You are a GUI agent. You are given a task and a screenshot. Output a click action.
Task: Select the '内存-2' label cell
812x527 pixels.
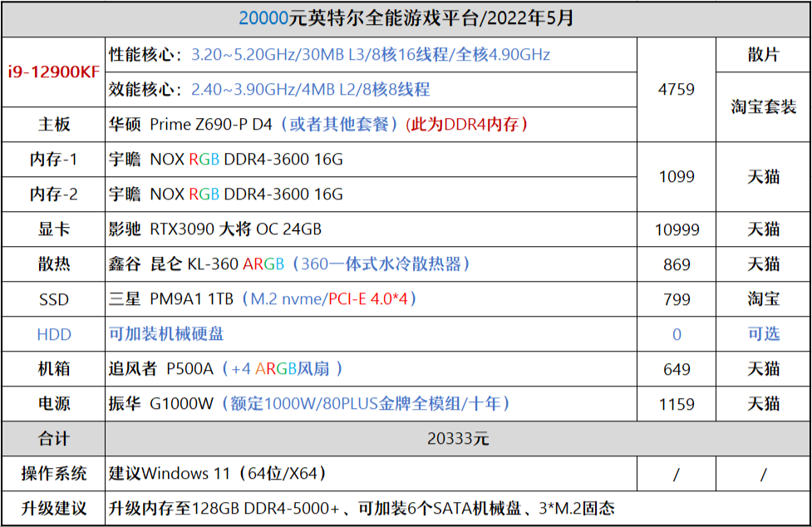(x=54, y=195)
